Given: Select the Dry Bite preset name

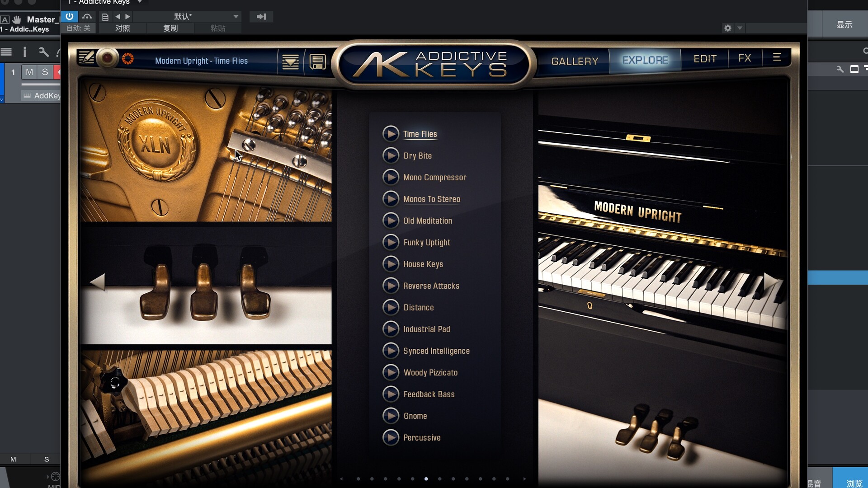Looking at the screenshot, I should pyautogui.click(x=417, y=156).
